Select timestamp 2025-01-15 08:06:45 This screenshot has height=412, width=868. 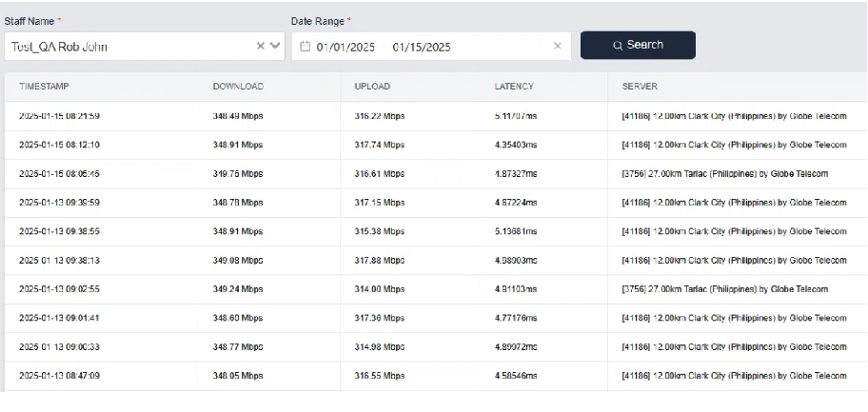[59, 174]
